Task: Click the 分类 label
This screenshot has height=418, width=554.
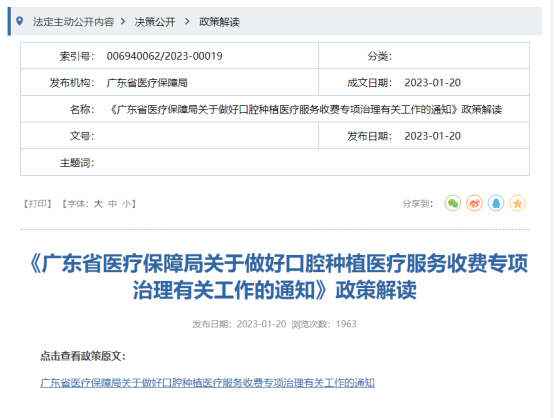Action: point(379,56)
